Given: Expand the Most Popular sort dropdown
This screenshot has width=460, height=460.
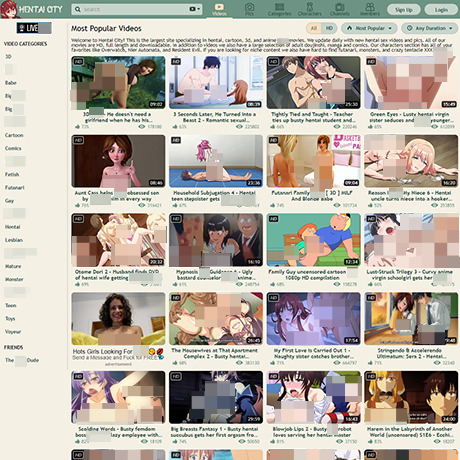Looking at the screenshot, I should pos(369,28).
